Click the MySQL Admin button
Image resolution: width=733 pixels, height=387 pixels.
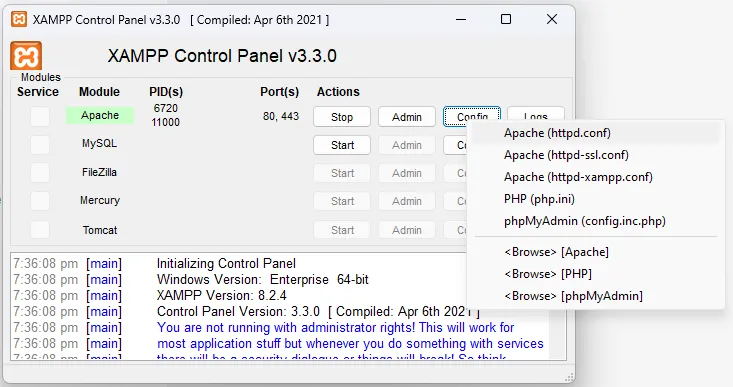tap(407, 145)
